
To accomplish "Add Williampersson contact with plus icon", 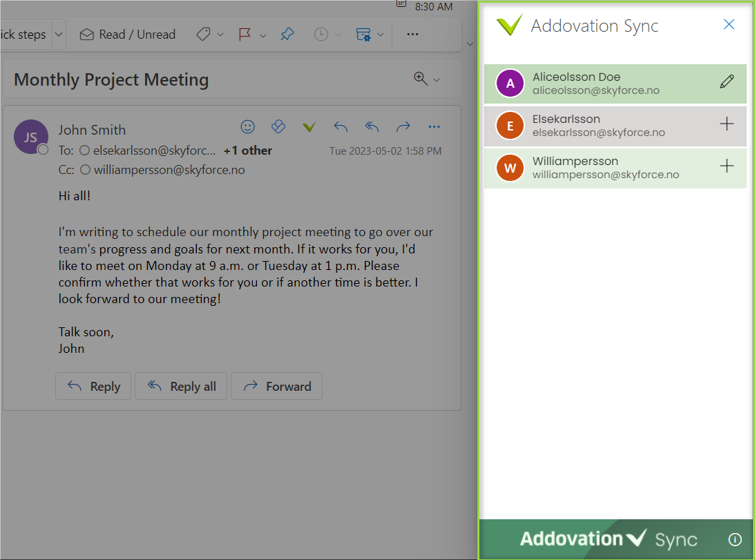I will 727,166.
